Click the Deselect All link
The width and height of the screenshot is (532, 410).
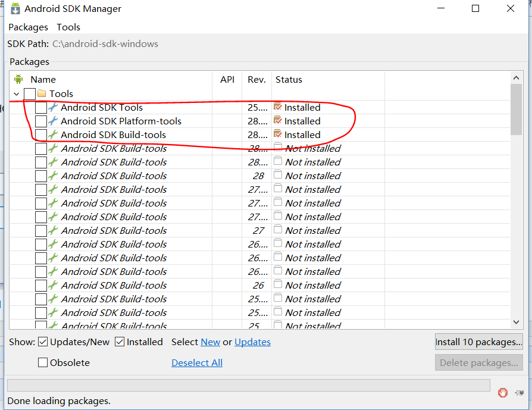click(x=197, y=363)
